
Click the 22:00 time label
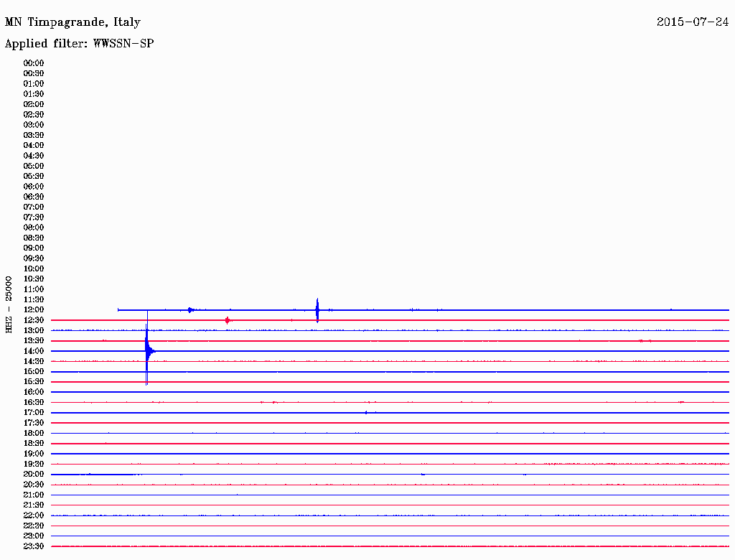click(33, 515)
